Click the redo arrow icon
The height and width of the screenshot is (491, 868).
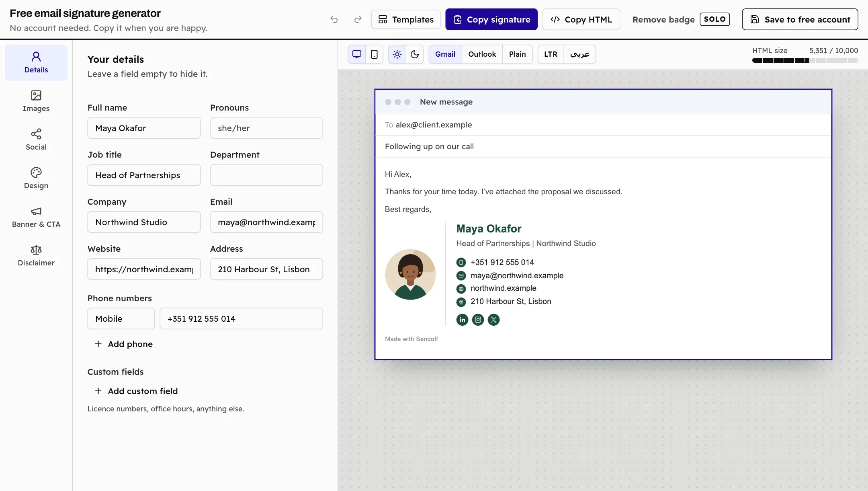pos(358,19)
